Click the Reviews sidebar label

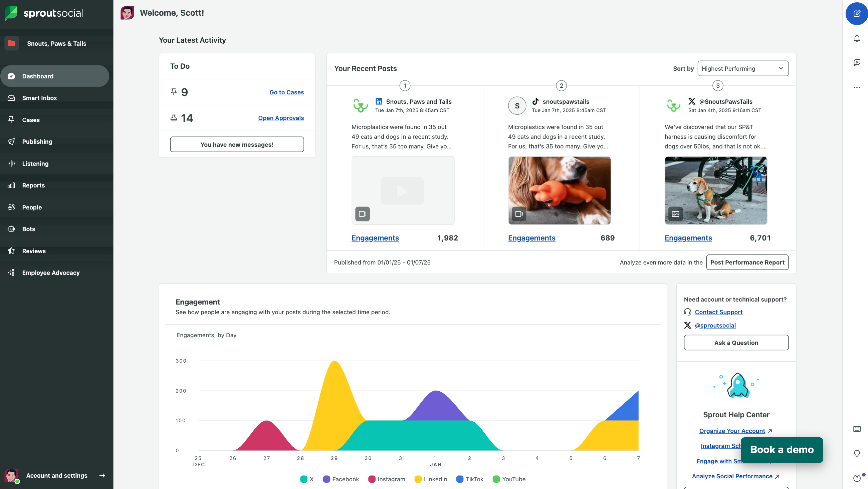coord(34,251)
